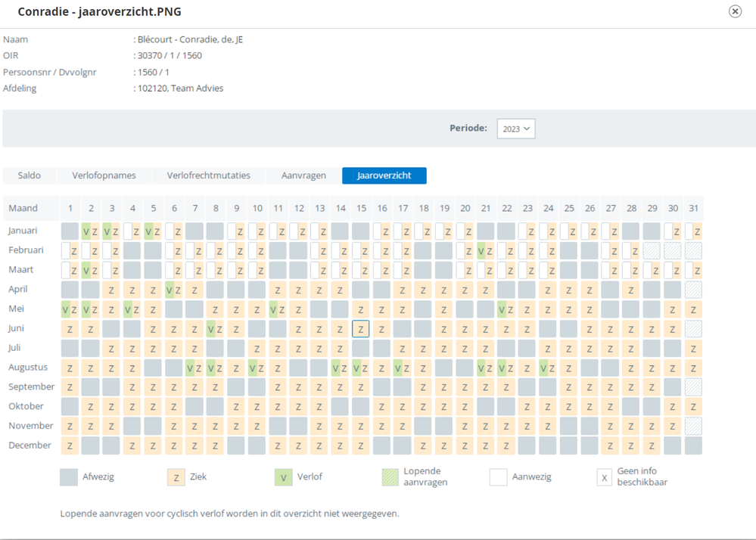Click the Ziek legend swatch marked Z
This screenshot has height=540, width=756.
pyautogui.click(x=176, y=477)
